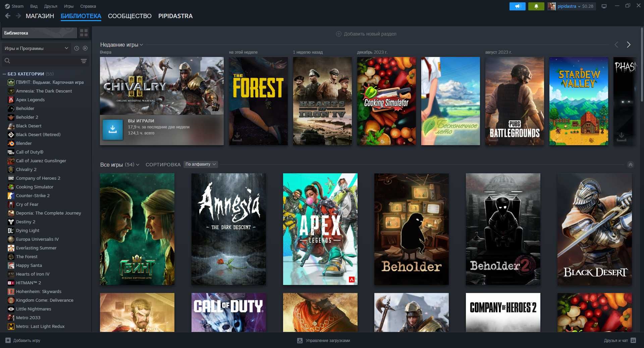Open Friends and chat icon
The width and height of the screenshot is (644, 348).
tap(633, 340)
